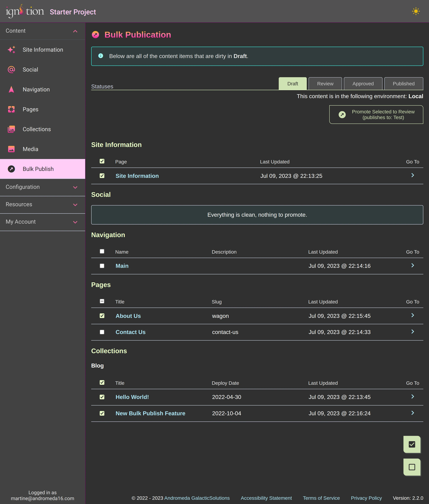Uncheck the Site Information row checkbox
Viewport: 429px width, 504px height.
pyautogui.click(x=102, y=176)
